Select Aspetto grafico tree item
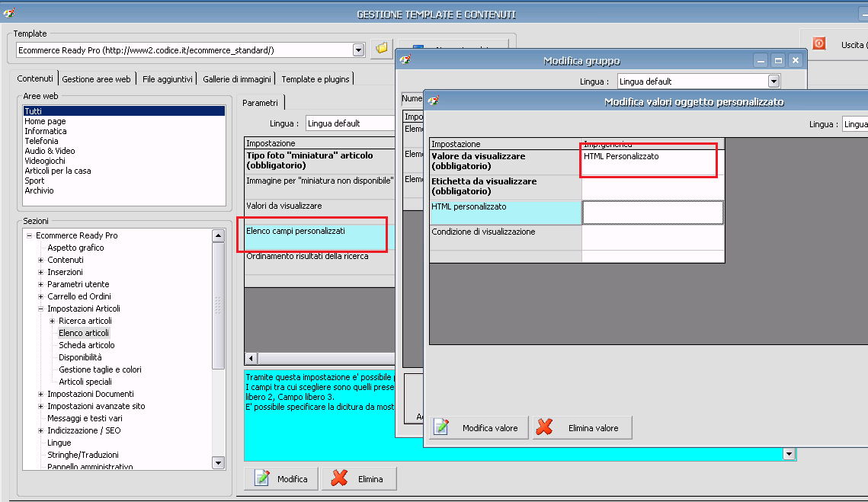 [75, 248]
